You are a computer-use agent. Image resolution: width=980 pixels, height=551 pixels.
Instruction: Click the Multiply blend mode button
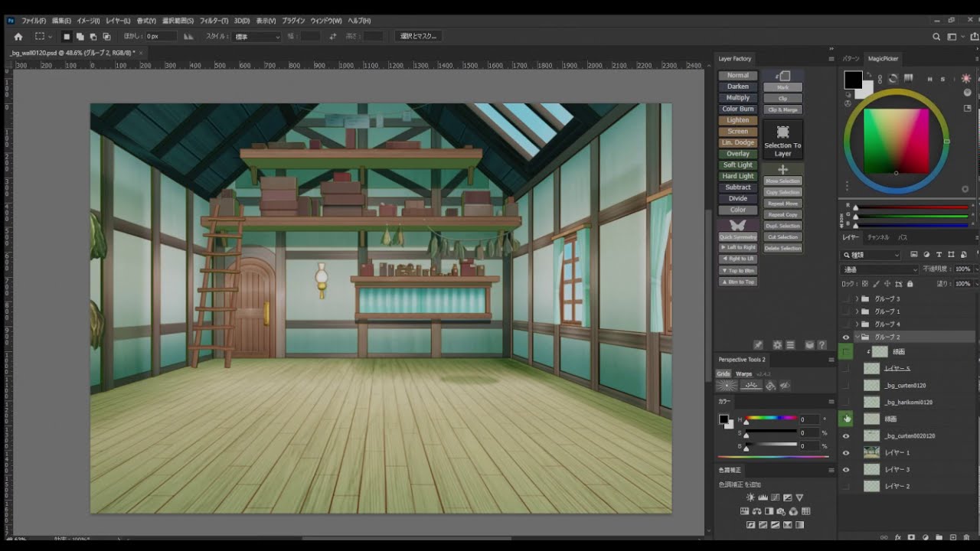click(x=738, y=98)
